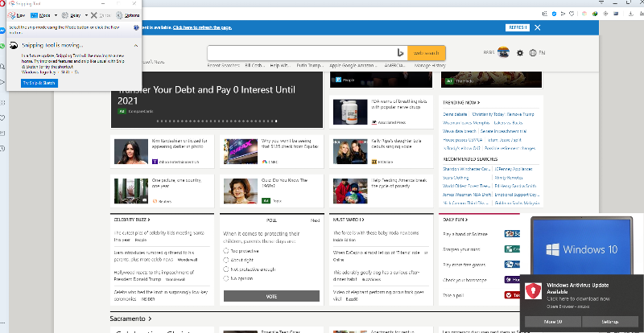Click Next in the POLL card

pyautogui.click(x=315, y=220)
